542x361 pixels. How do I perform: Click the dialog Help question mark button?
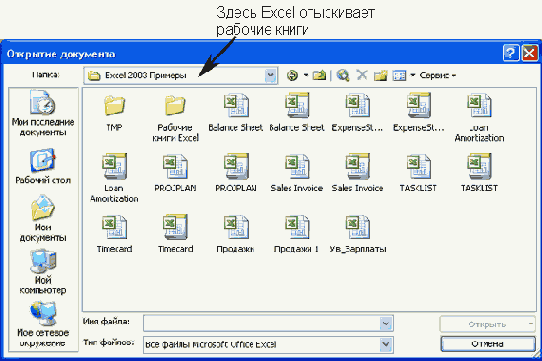pyautogui.click(x=511, y=53)
